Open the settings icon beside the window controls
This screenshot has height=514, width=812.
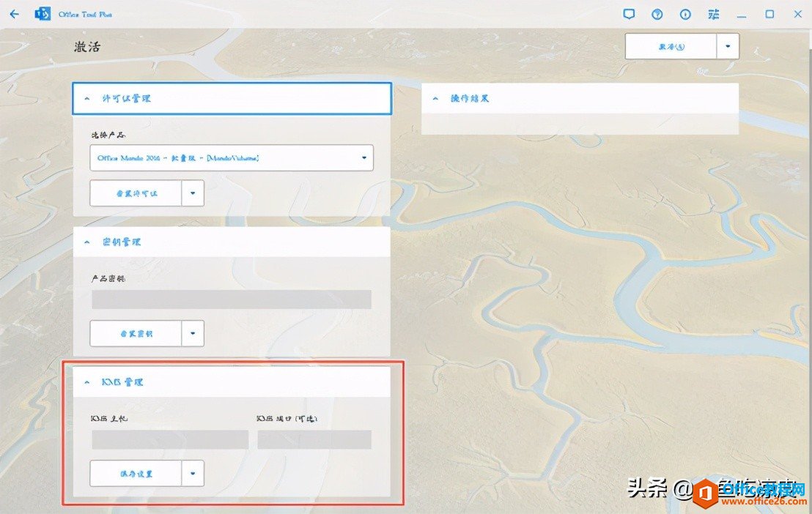712,13
